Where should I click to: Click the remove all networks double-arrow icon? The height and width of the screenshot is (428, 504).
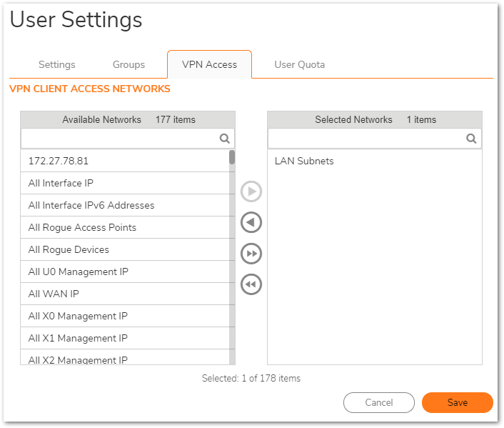251,284
